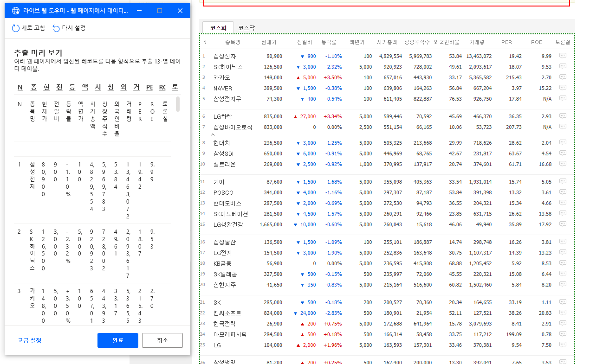Click the 토 column header in preview
This screenshot has width=590, height=364.
pos(175,87)
